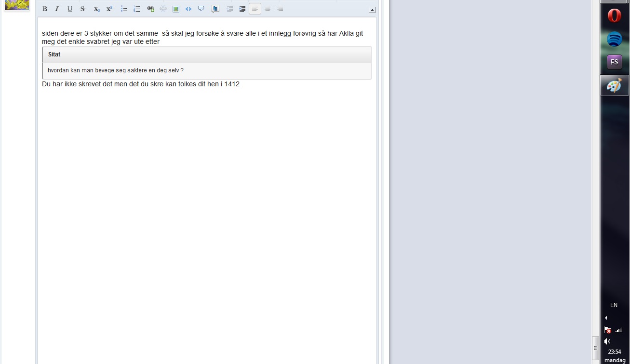Screen dimensions: 630x364
Task: Place cursor after '1412' in the editor
Action: coord(240,84)
